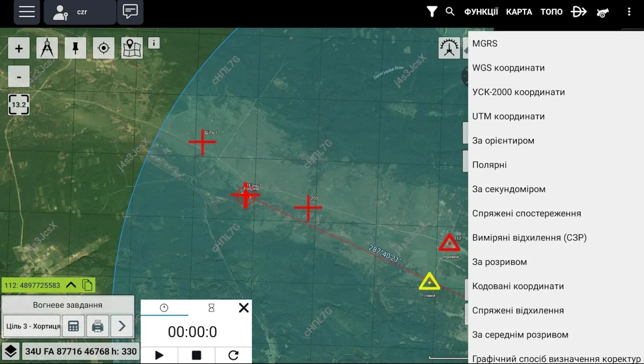644x364 pixels.
Task: Close the stopwatch panel
Action: pyautogui.click(x=244, y=308)
